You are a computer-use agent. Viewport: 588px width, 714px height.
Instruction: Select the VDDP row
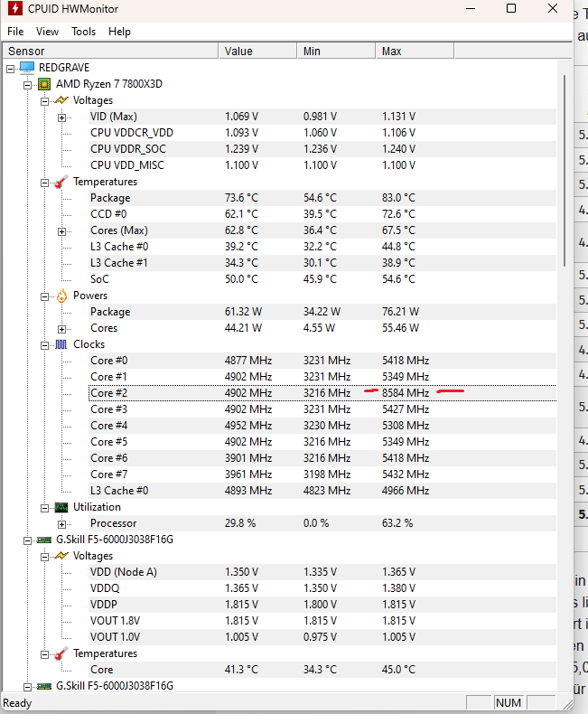(322, 605)
